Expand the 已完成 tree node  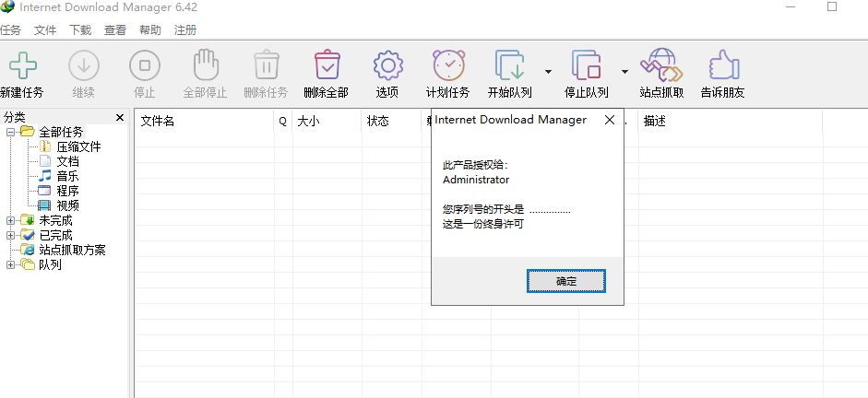[x=10, y=236]
